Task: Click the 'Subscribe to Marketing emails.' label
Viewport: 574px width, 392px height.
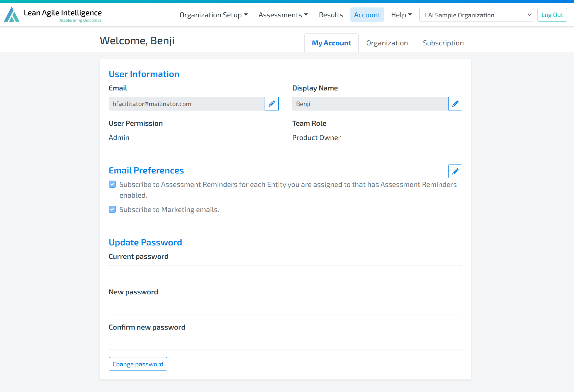Action: [169, 210]
